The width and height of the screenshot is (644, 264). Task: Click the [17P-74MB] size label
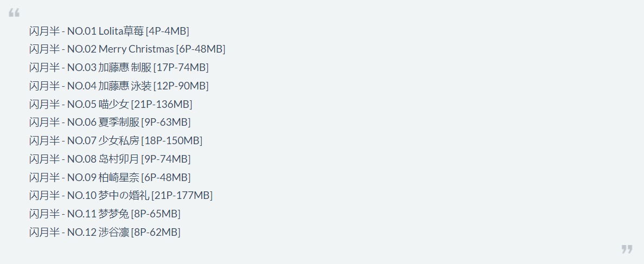pos(181,68)
